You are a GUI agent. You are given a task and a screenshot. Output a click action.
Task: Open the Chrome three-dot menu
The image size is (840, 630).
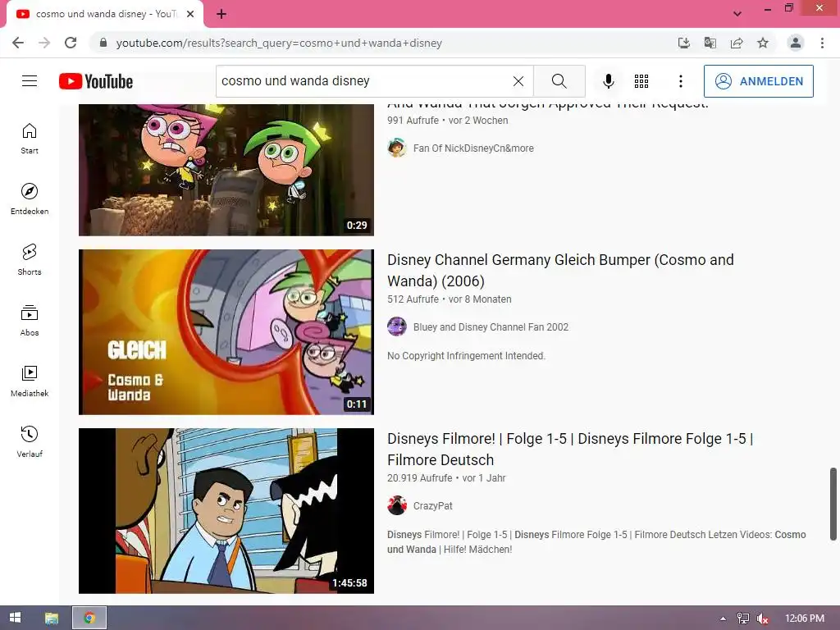click(822, 43)
